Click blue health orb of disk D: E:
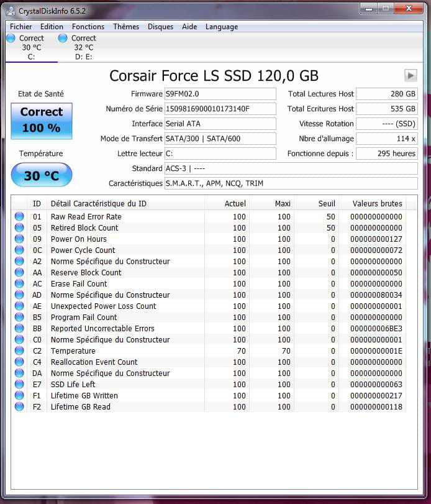This screenshot has width=431, height=504. [x=63, y=38]
